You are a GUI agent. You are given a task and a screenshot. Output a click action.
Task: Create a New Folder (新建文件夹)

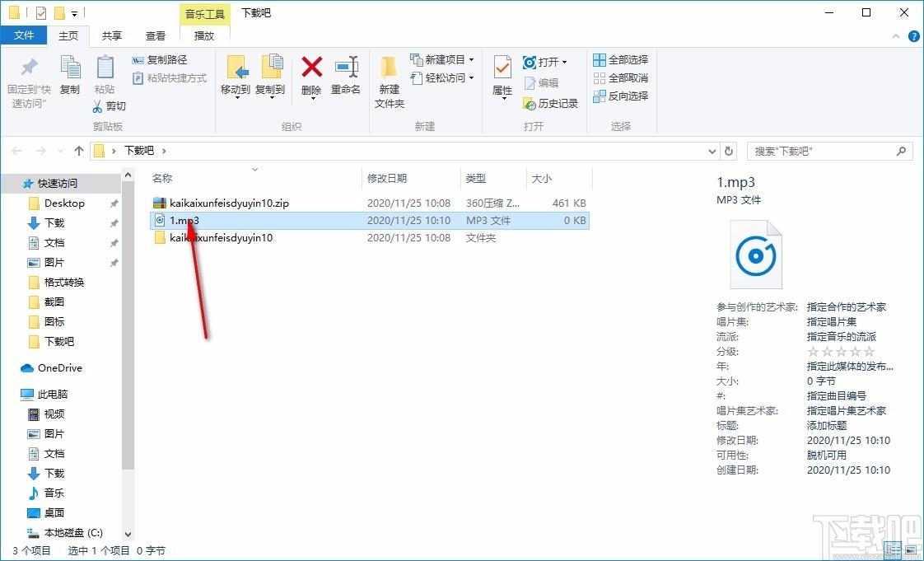pos(390,82)
